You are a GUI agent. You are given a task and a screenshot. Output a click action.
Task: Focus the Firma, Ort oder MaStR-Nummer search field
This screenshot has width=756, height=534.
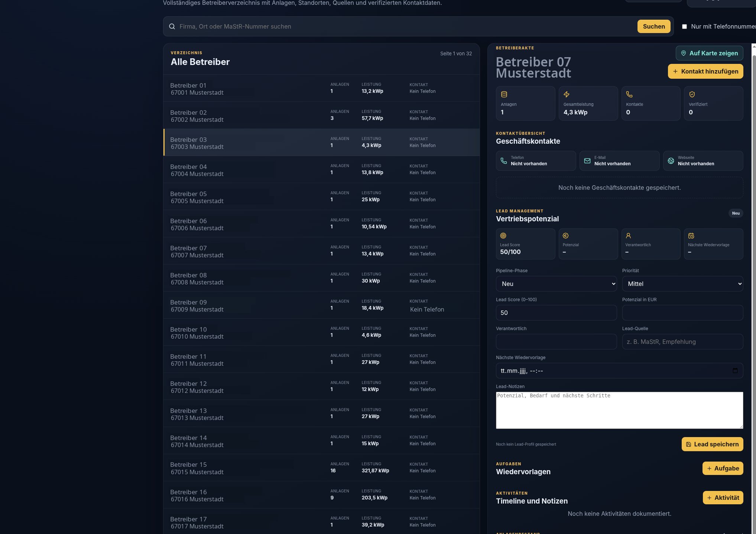(407, 26)
